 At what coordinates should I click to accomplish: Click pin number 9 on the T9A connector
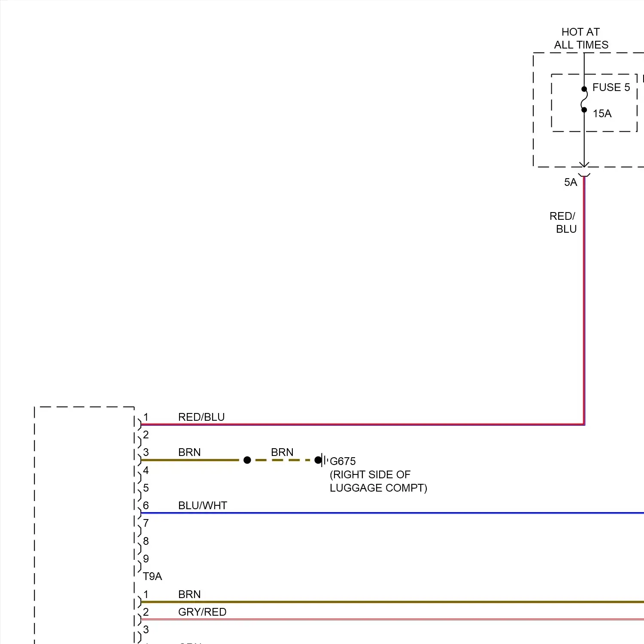pos(146,559)
